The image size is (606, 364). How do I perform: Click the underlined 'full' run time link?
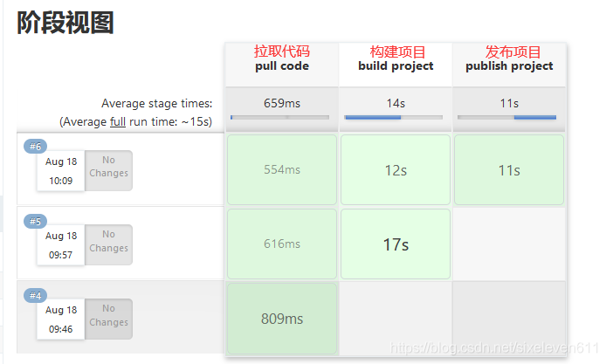118,122
